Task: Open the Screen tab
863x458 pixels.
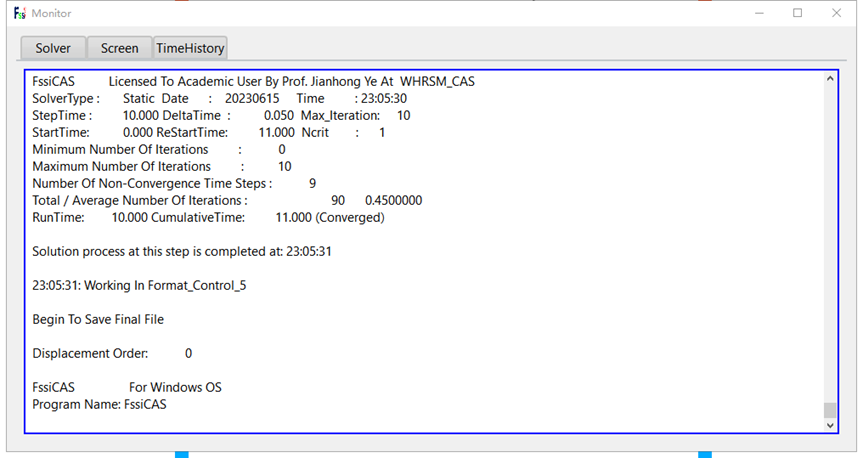Action: (x=119, y=48)
